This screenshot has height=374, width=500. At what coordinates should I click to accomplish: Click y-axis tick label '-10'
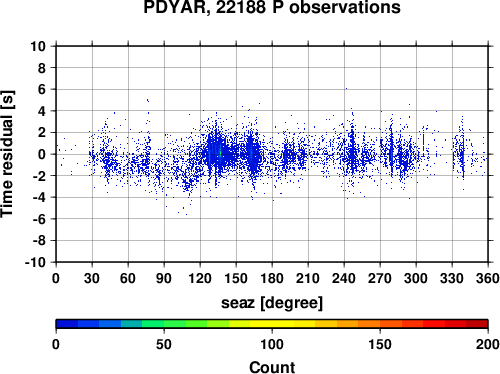(35, 263)
